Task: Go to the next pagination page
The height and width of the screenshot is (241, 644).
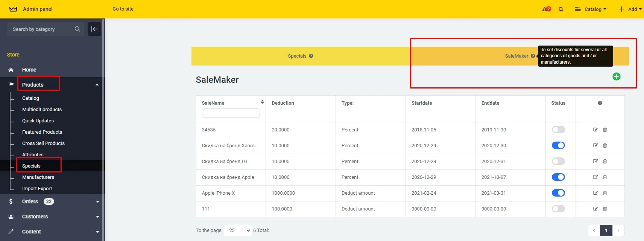Action: (618, 230)
